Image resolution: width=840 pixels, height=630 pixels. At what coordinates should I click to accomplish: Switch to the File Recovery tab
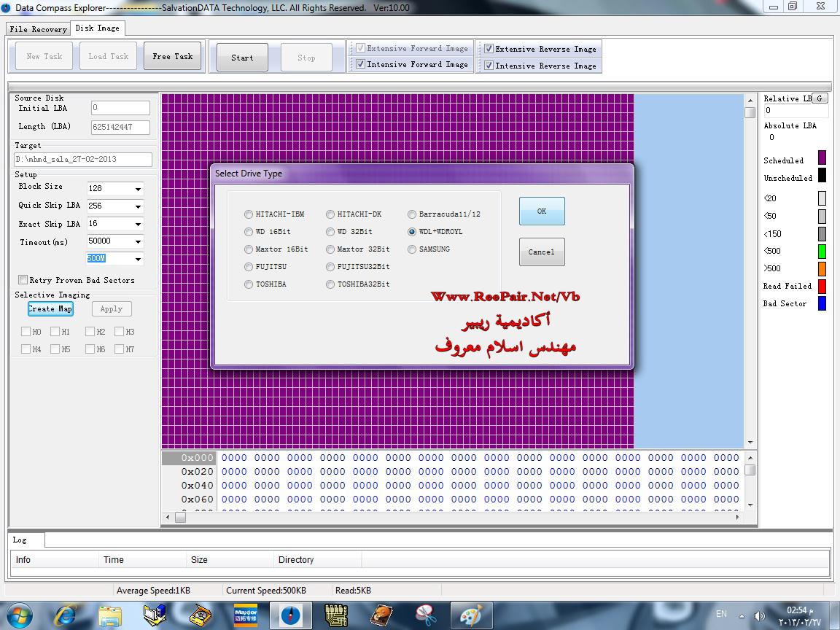pos(39,29)
